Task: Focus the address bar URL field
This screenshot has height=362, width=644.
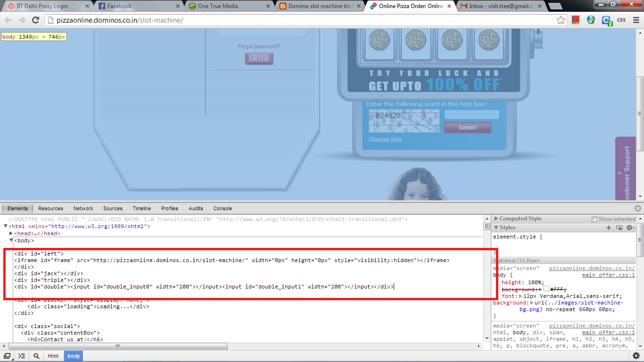Action: pos(302,20)
